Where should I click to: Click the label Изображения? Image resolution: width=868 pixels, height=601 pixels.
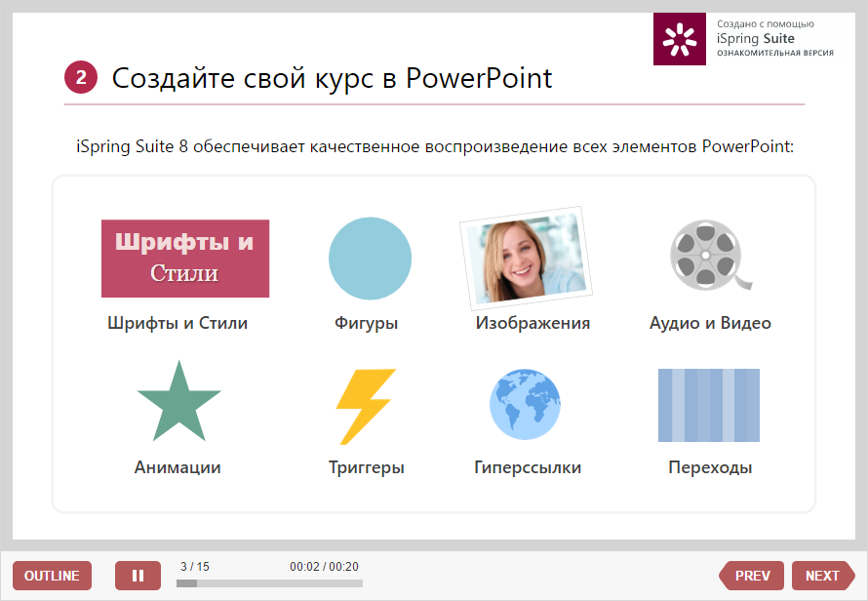pos(533,323)
